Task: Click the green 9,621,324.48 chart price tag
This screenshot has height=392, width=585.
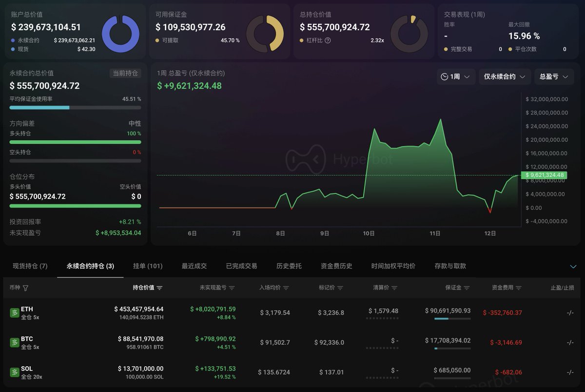Action: (544, 175)
